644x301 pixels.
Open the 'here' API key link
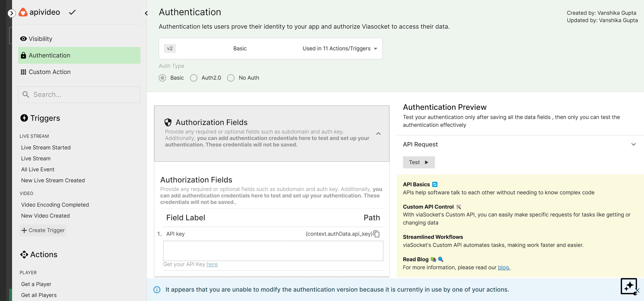click(212, 265)
